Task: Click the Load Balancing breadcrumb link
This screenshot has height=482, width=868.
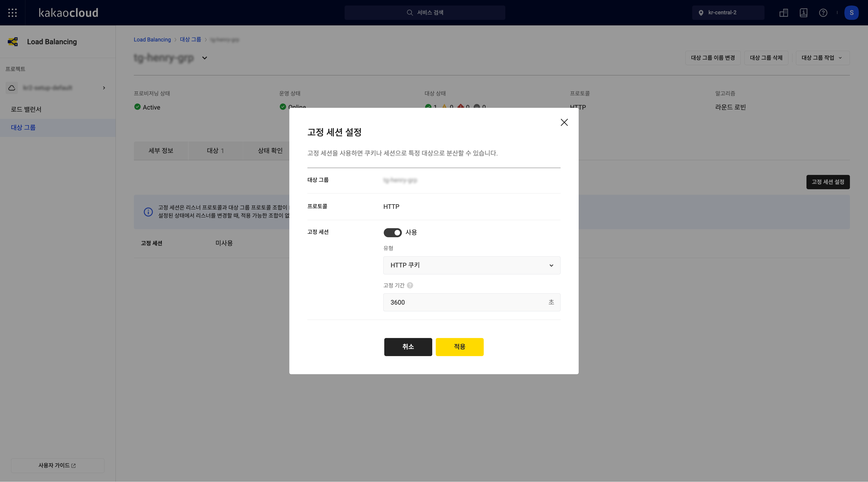Action: coord(152,40)
